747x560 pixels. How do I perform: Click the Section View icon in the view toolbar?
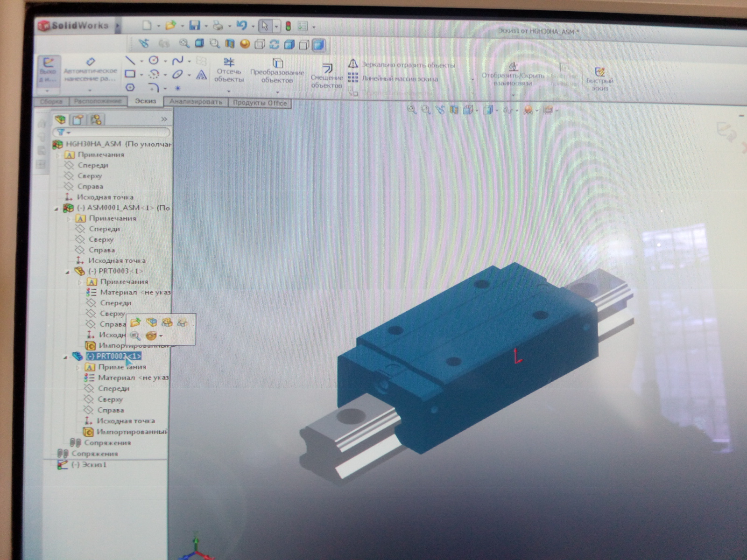229,44
